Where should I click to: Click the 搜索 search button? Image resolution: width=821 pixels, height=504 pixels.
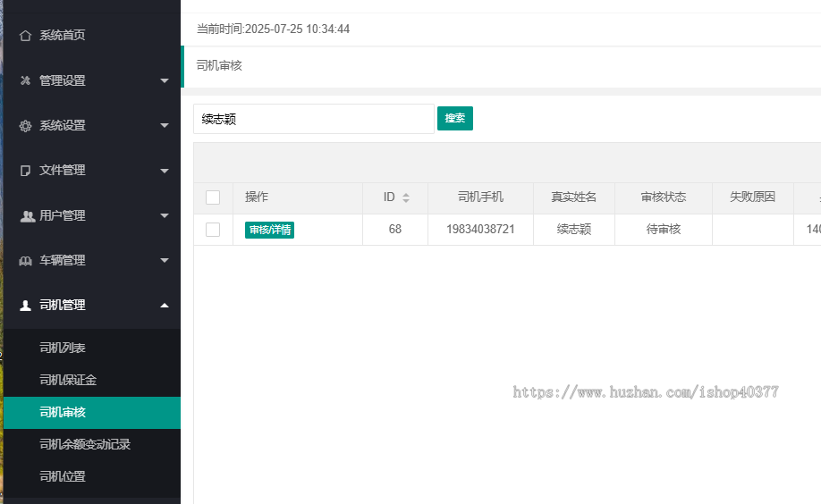(x=455, y=118)
